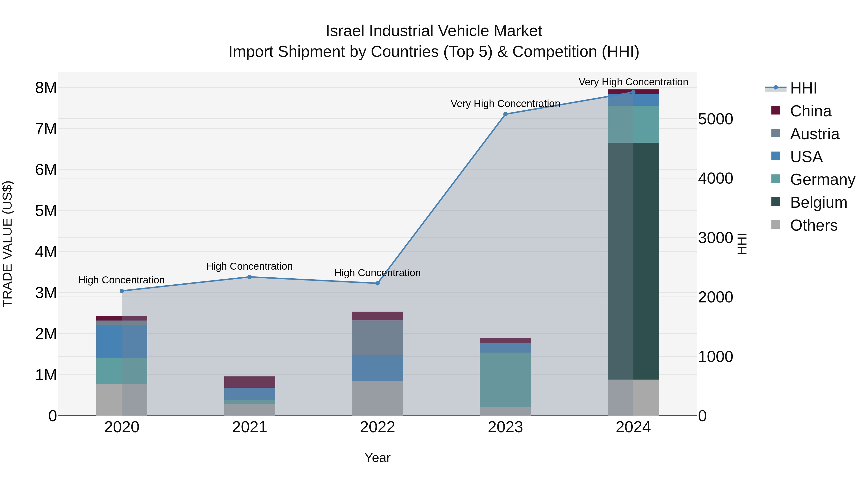868x488 pixels.
Task: Click the 5000 tick on HHI axis
Action: (x=715, y=119)
